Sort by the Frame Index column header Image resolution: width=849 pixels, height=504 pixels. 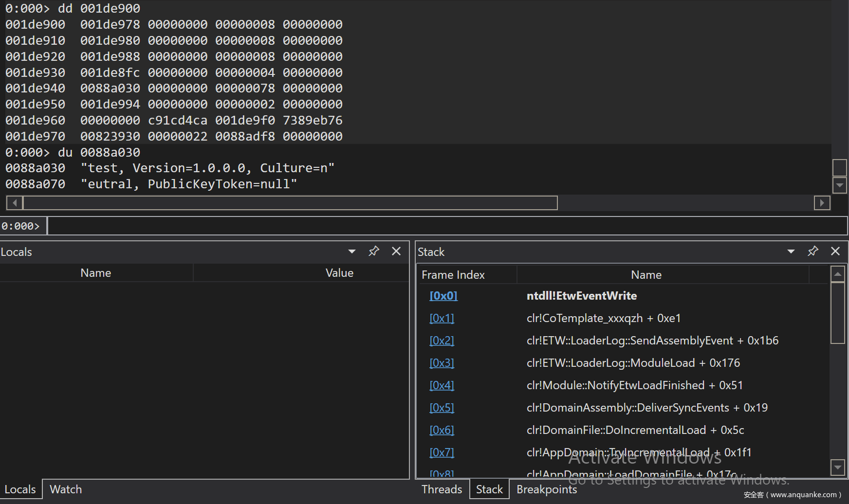pos(453,275)
